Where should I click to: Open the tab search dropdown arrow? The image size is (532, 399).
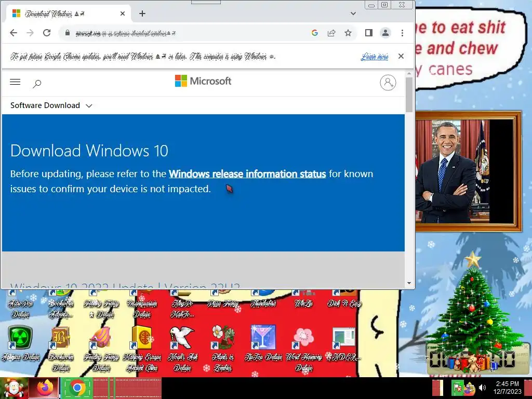353,14
